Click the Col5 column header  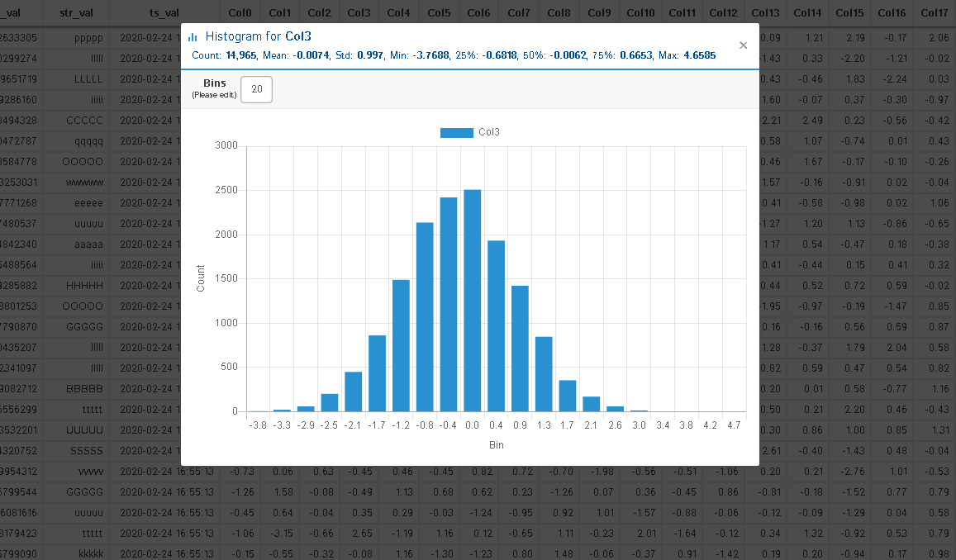pos(439,12)
